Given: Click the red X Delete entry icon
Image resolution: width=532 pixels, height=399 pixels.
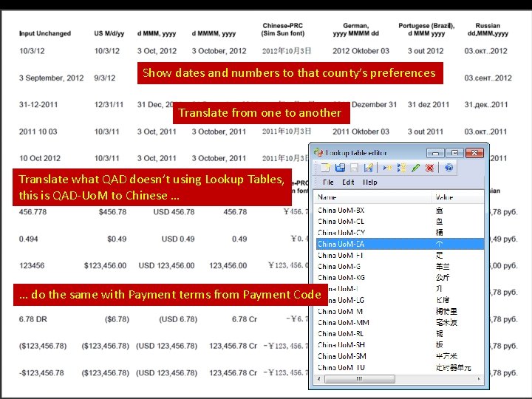Looking at the screenshot, I should tap(429, 168).
